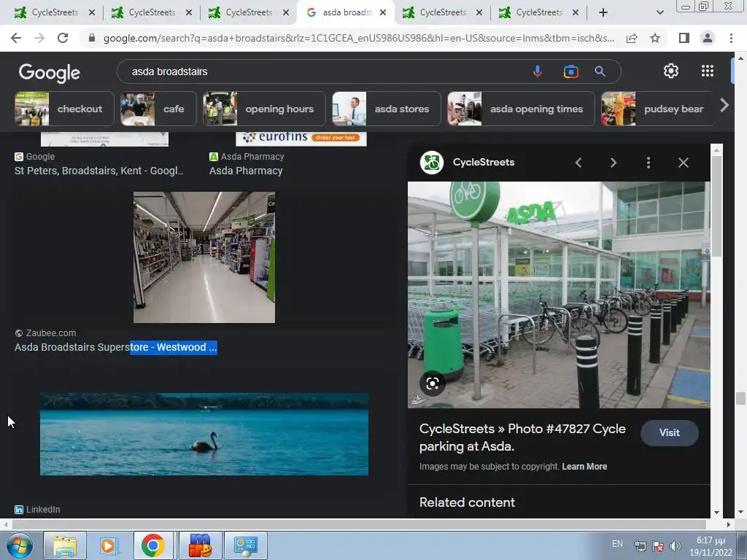Click the black swan lake thumbnail
Screen dimensions: 747x560
coord(204,435)
